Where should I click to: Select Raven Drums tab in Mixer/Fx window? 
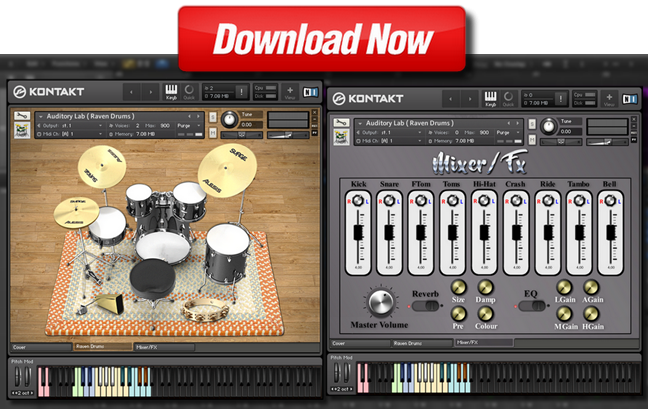point(422,343)
